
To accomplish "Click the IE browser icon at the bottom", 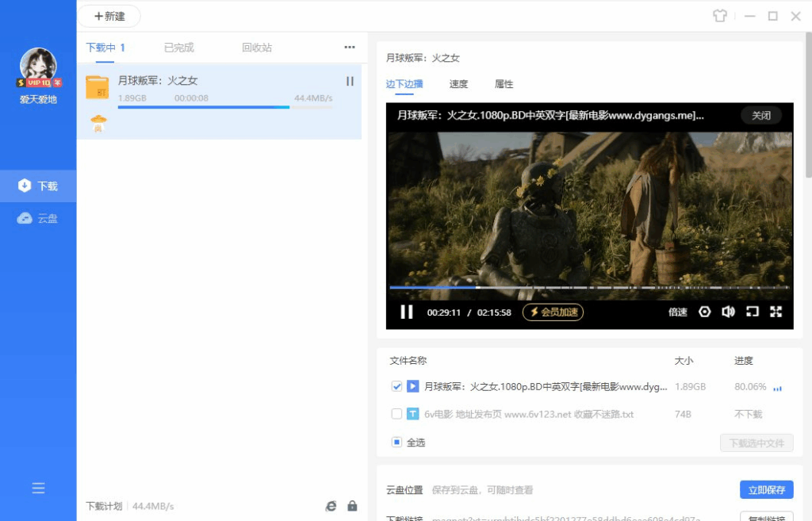I will [333, 505].
